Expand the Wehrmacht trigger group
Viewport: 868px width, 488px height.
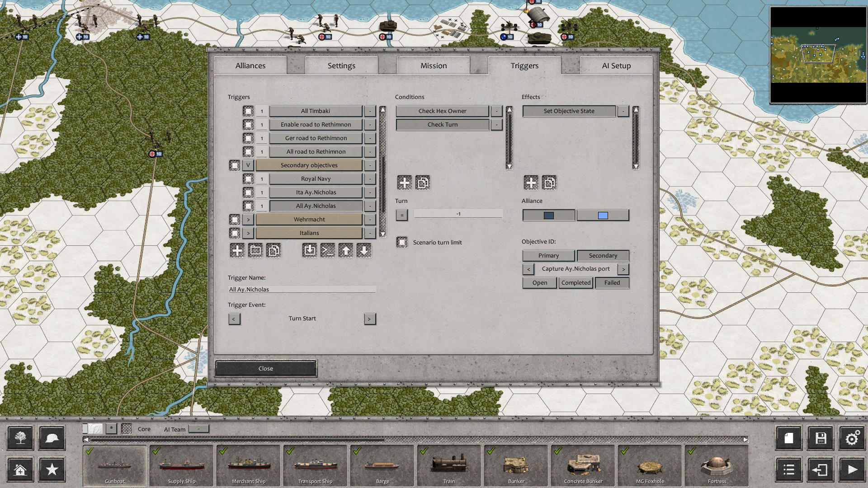tap(248, 220)
